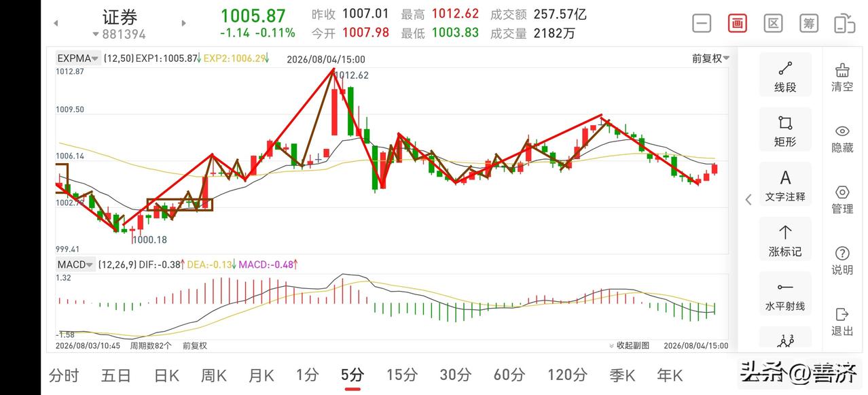Viewport: 868px width, 395px height.
Task: Open the EXPMA indicator dropdown
Action: pos(78,58)
